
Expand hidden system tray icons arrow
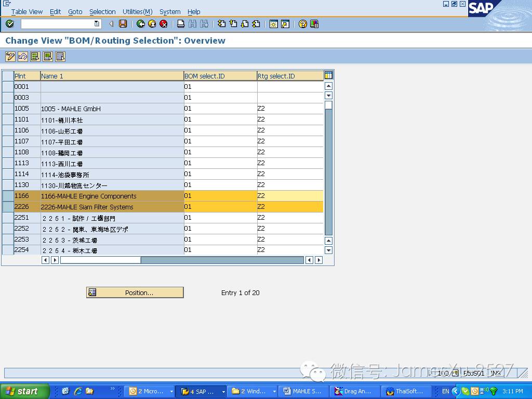tap(455, 391)
